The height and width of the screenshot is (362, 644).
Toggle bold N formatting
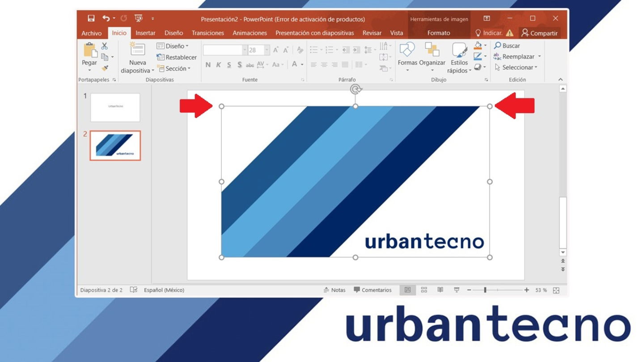(x=208, y=65)
